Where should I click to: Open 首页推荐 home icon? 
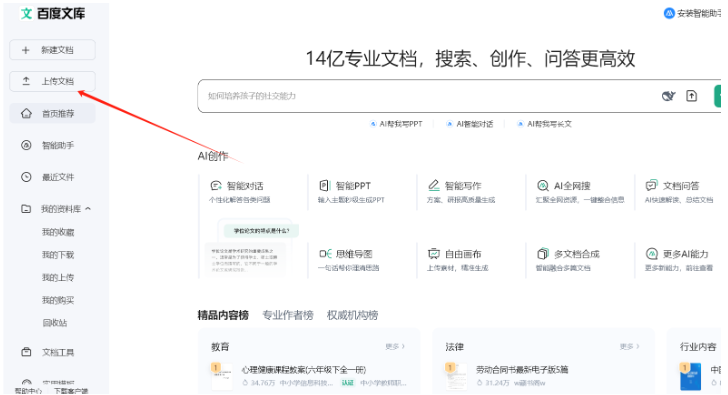click(x=26, y=113)
